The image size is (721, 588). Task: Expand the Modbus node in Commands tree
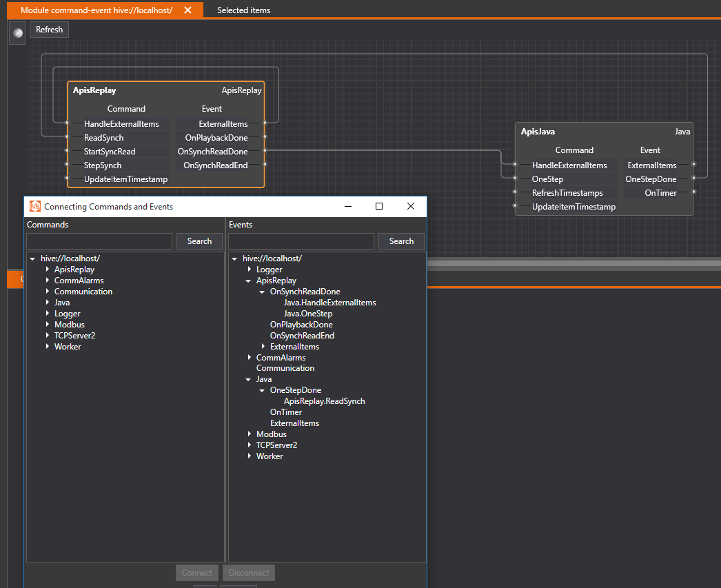48,325
